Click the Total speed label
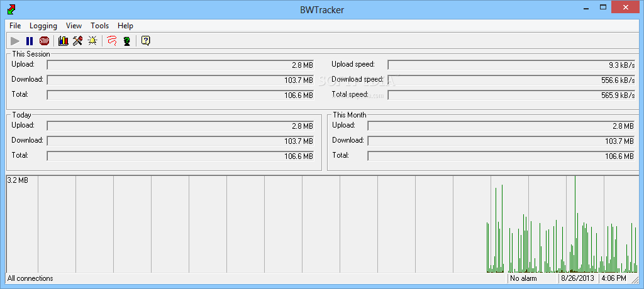Viewport: 644px width, 289px height. tap(350, 94)
